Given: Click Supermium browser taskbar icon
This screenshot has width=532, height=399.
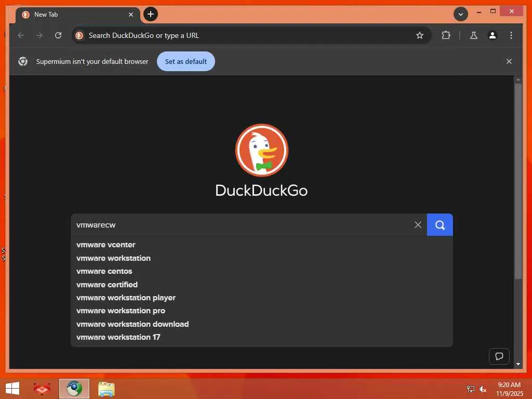Looking at the screenshot, I should click(74, 389).
